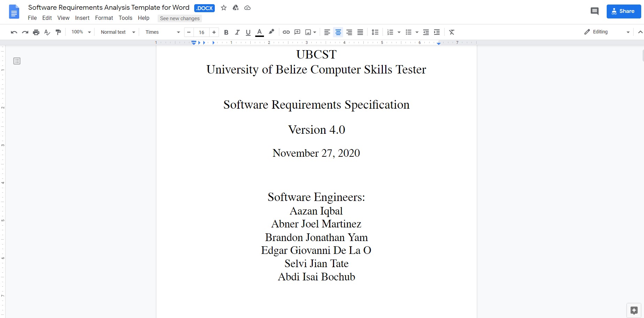Expand the zoom level dropdown
Image resolution: width=644 pixels, height=318 pixels.
[81, 32]
